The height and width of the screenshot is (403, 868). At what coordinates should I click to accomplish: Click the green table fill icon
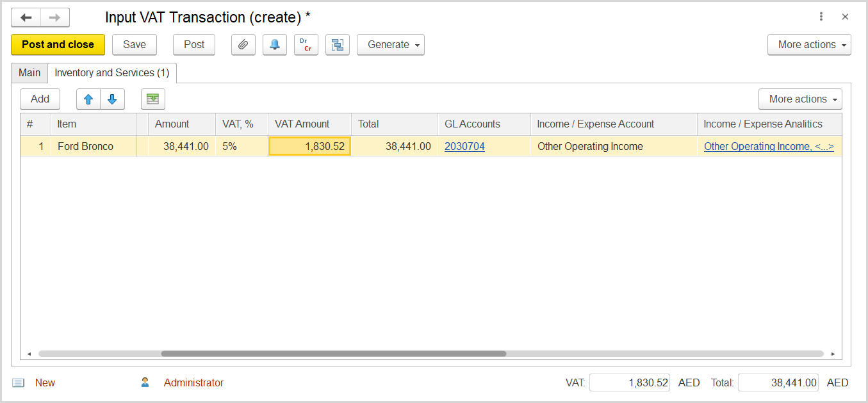[153, 99]
